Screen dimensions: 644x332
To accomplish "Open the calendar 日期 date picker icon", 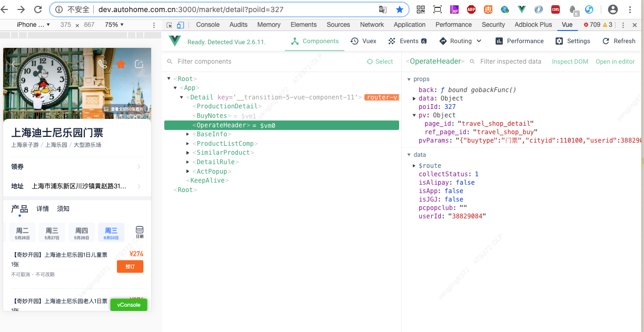I will 140,232.
